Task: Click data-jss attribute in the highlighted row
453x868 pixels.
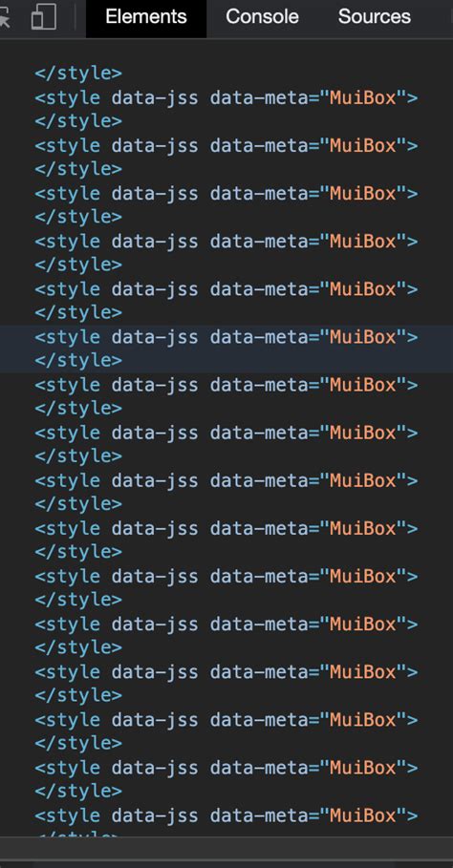Action: pos(155,336)
